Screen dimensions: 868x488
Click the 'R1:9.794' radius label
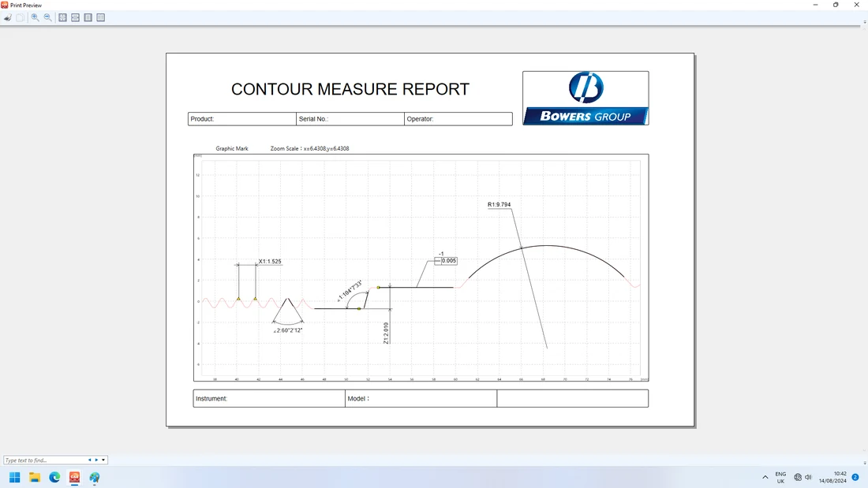tap(499, 205)
